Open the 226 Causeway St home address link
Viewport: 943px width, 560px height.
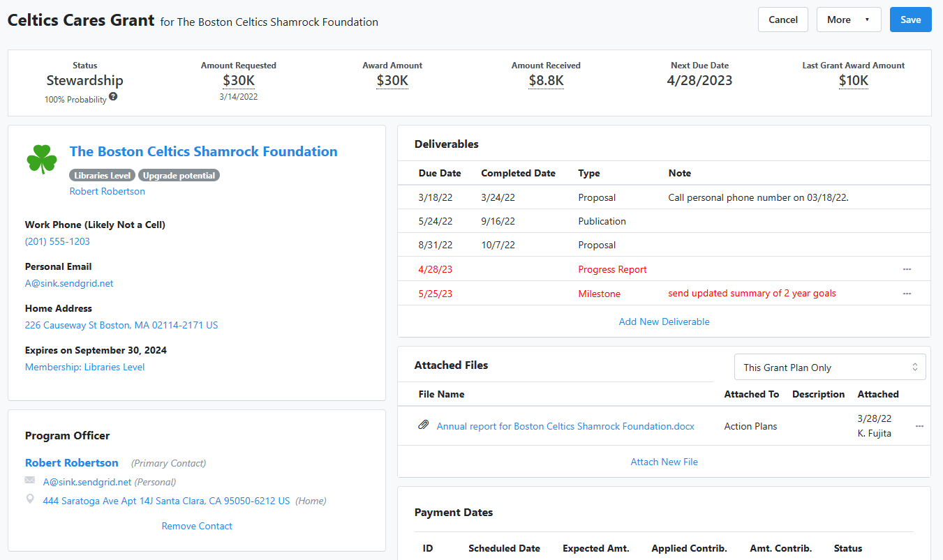click(121, 325)
